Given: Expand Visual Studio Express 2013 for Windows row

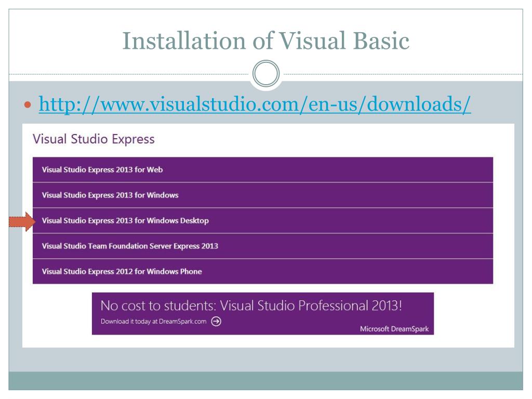Looking at the screenshot, I should click(262, 195).
